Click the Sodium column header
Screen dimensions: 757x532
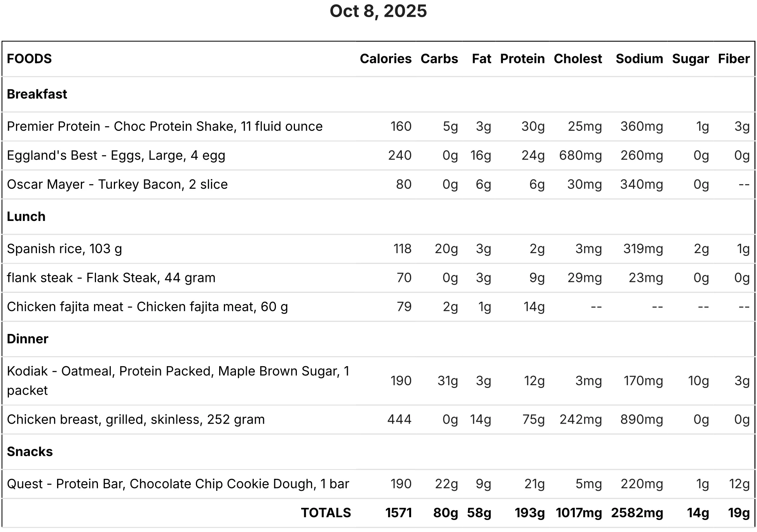639,59
